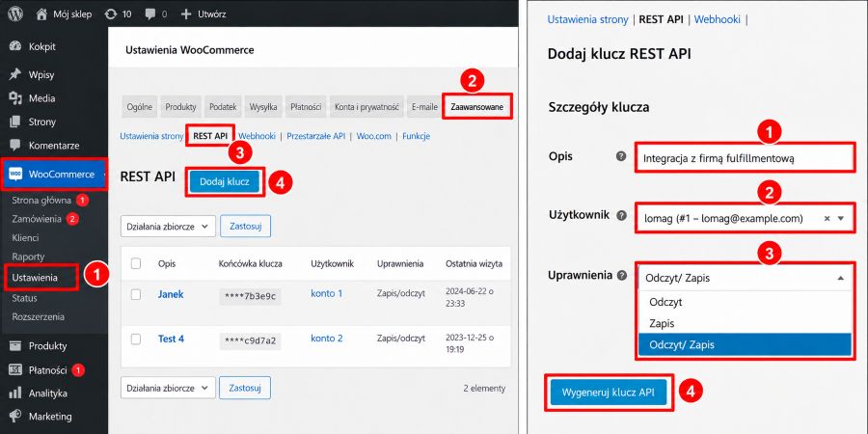
Task: Open the konto 2 user link
Action: click(x=327, y=339)
